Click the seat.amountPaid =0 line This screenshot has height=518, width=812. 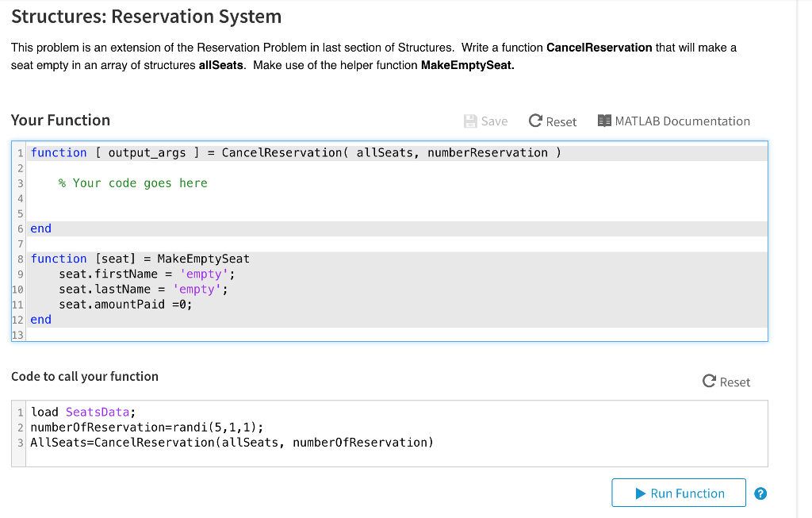pyautogui.click(x=125, y=304)
